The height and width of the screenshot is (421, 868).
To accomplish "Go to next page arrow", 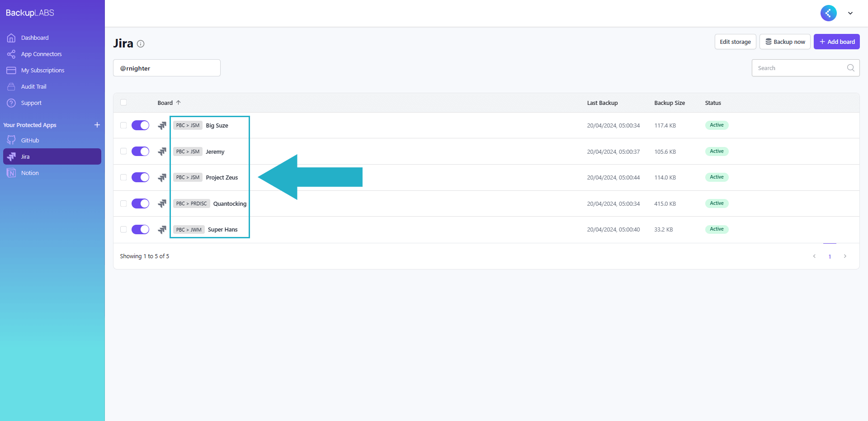I will click(x=845, y=256).
